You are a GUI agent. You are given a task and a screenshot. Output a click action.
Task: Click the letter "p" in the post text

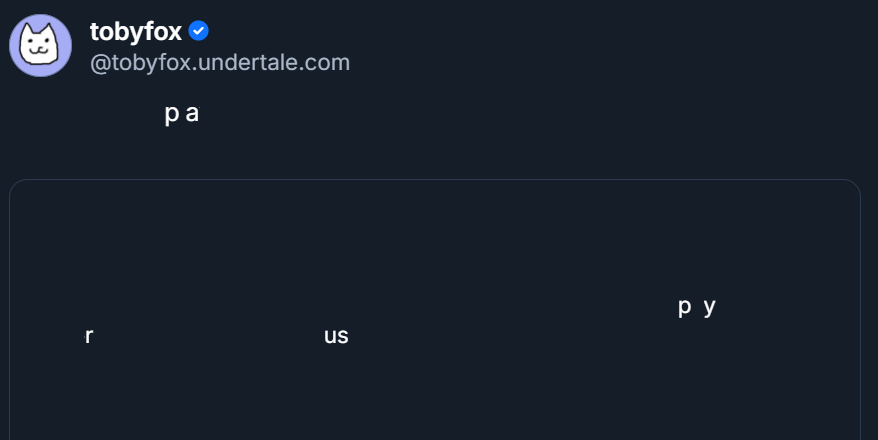171,115
